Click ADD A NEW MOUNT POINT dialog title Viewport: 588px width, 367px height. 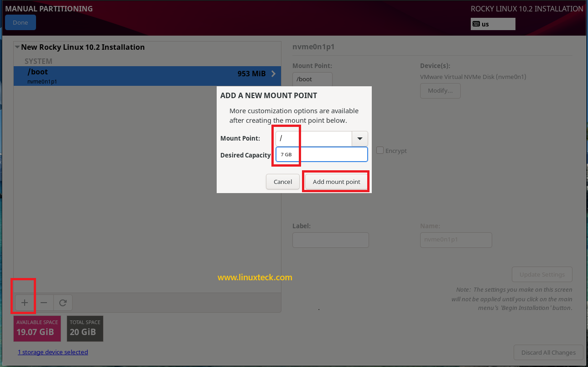tap(269, 95)
